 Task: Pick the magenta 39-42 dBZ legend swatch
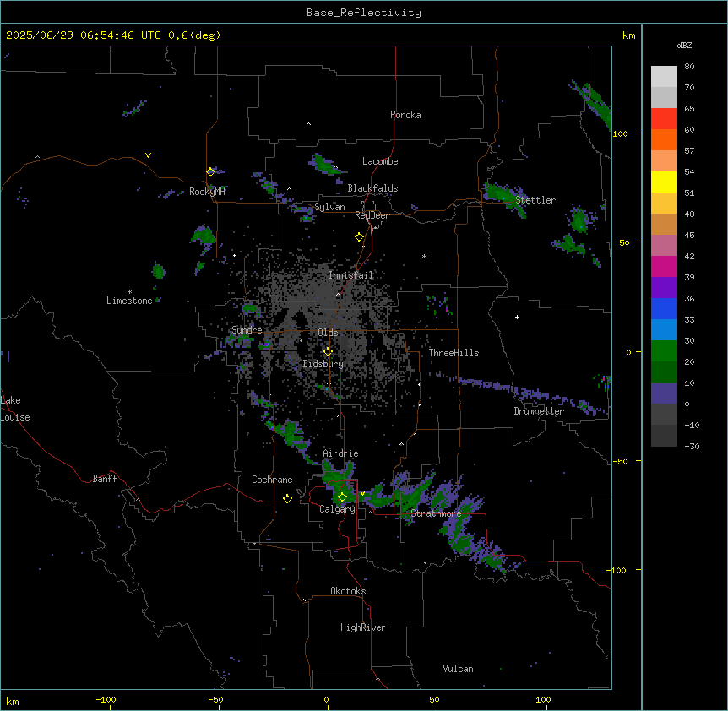pyautogui.click(x=664, y=266)
